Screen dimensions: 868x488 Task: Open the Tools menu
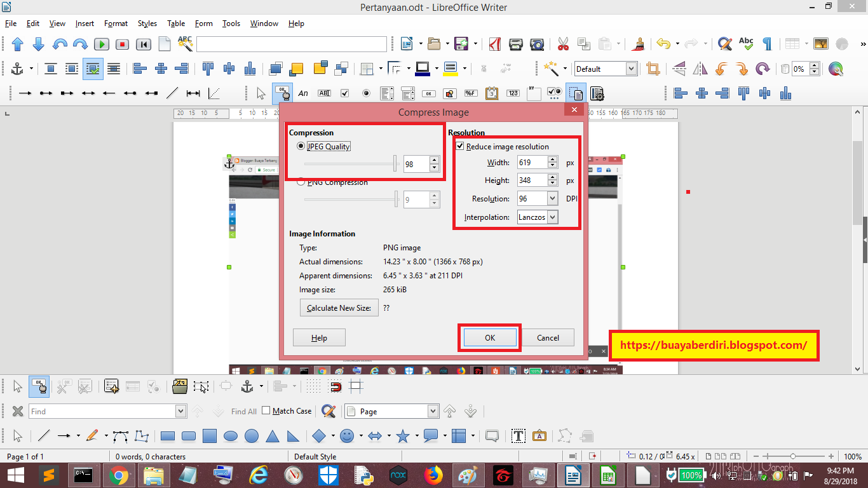(x=231, y=24)
